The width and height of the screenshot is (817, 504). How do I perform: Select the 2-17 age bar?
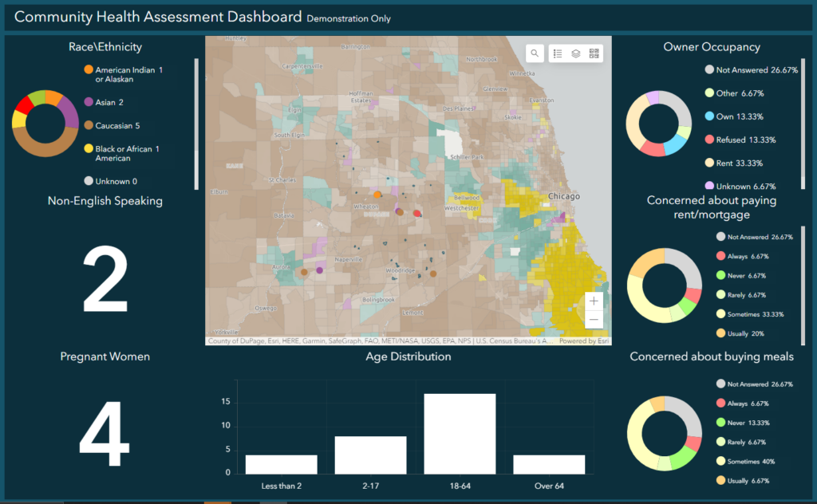click(370, 455)
